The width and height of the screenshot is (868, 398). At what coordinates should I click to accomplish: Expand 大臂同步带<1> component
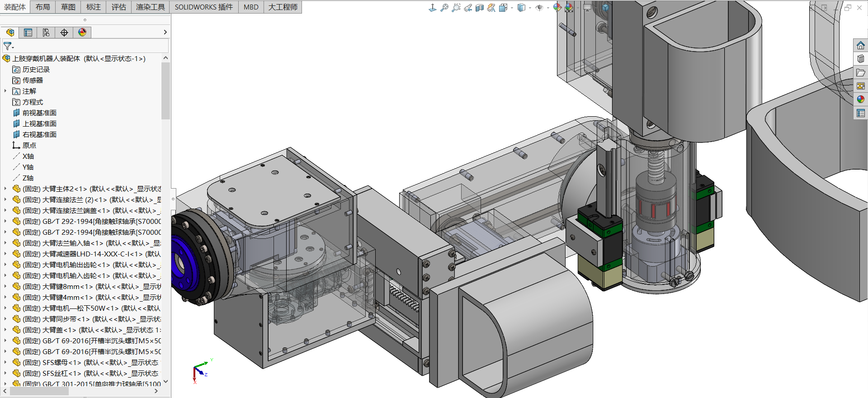[x=5, y=319]
